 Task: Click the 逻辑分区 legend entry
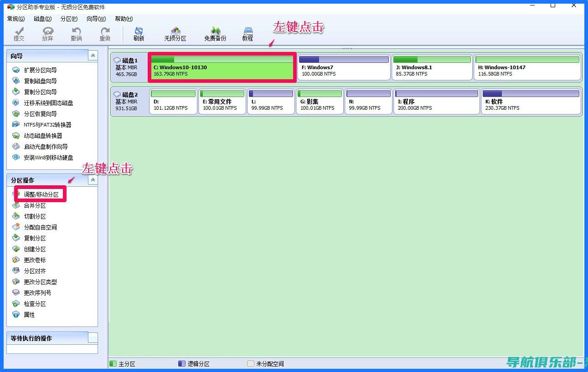[194, 364]
